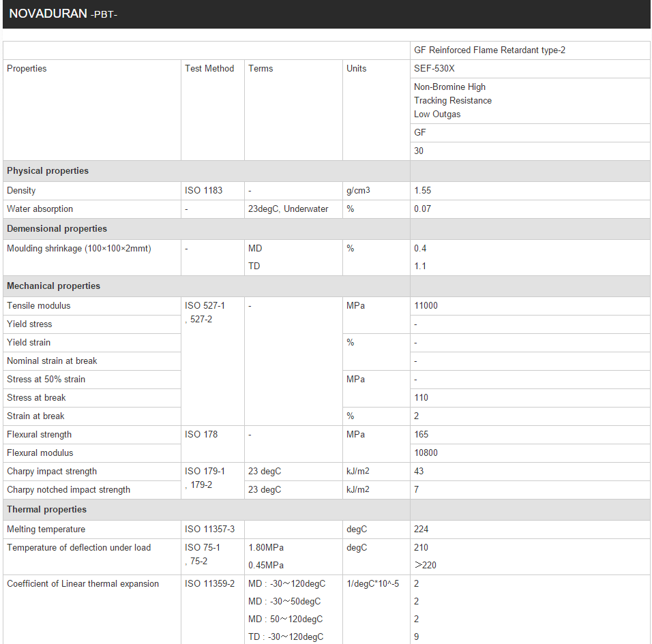Click the flexural modulus value '10800'
The image size is (652, 644).
(x=426, y=453)
